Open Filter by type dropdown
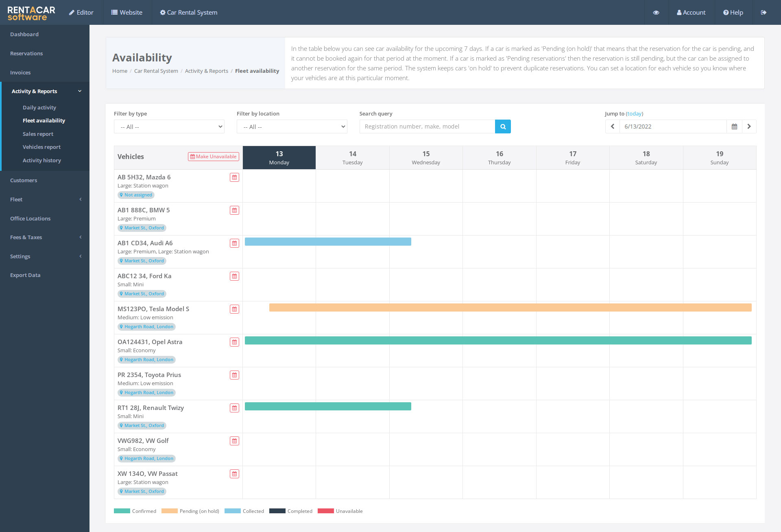This screenshot has width=781, height=532. coord(169,127)
